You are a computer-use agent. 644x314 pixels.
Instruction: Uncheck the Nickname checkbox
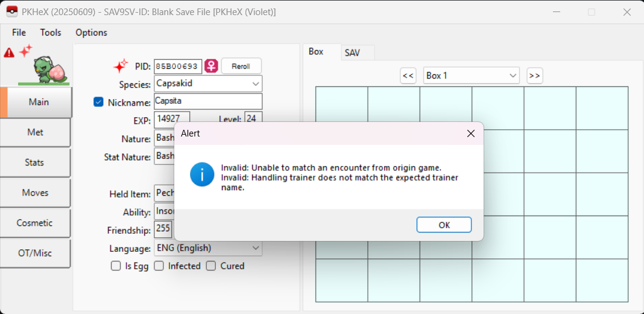(99, 102)
